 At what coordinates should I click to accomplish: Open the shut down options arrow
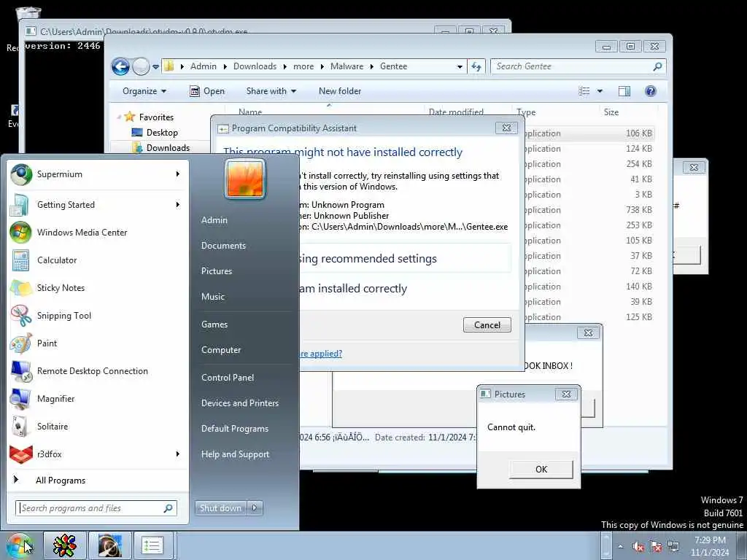coord(255,508)
